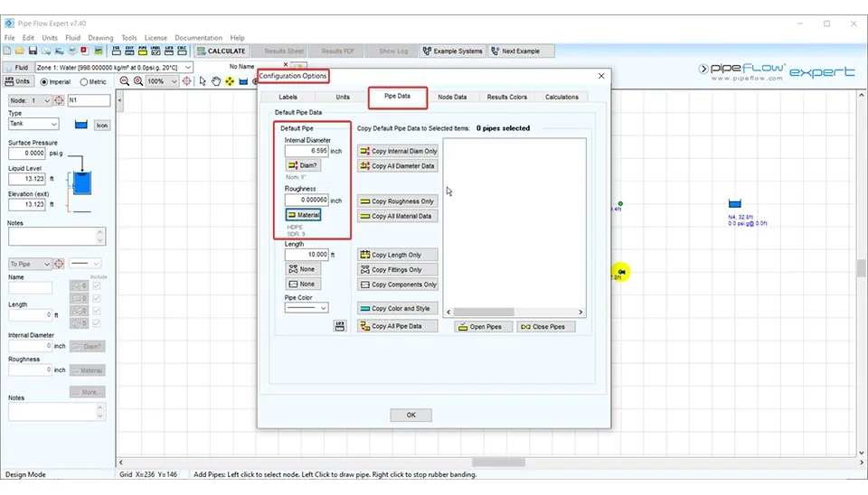Image resolution: width=868 pixels, height=495 pixels.
Task: Open the Pipe Color dropdown in the dialog
Action: tap(307, 308)
